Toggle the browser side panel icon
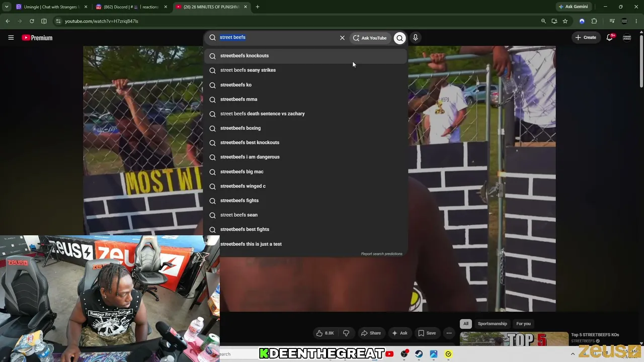 [x=44, y=21]
